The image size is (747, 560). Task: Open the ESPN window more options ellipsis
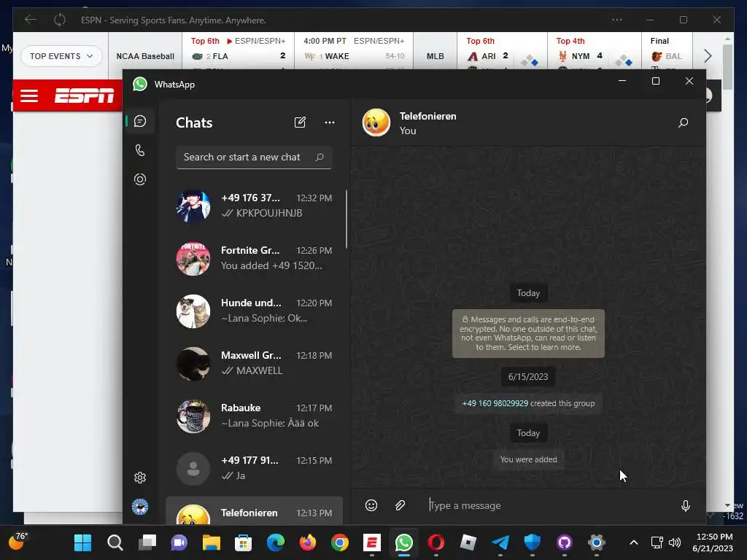tap(617, 20)
